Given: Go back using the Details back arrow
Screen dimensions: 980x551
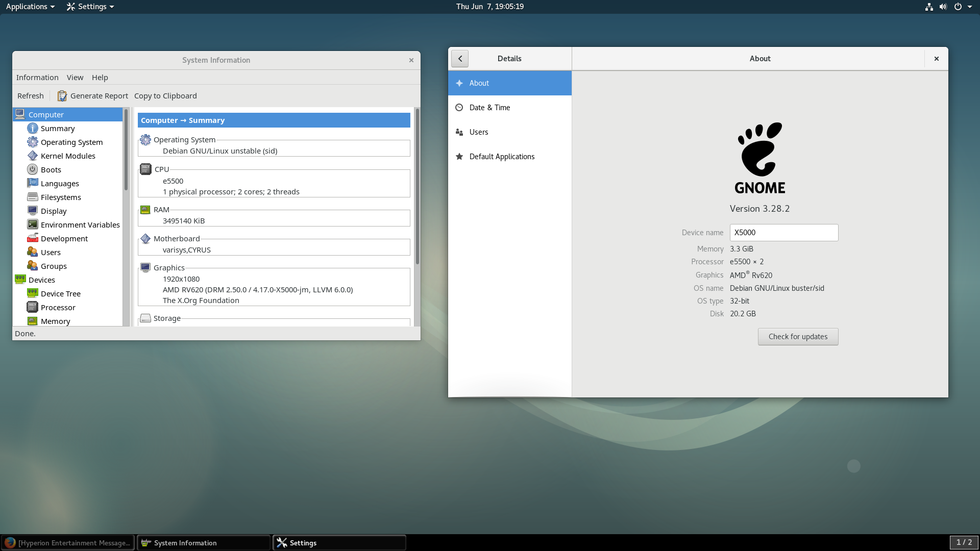Looking at the screenshot, I should pos(460,59).
